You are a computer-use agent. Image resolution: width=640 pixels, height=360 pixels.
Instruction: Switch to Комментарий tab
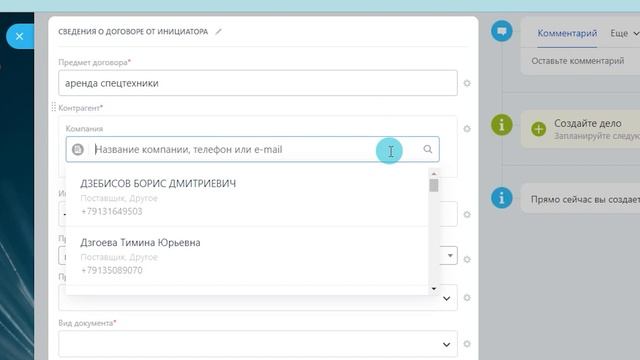pos(567,33)
